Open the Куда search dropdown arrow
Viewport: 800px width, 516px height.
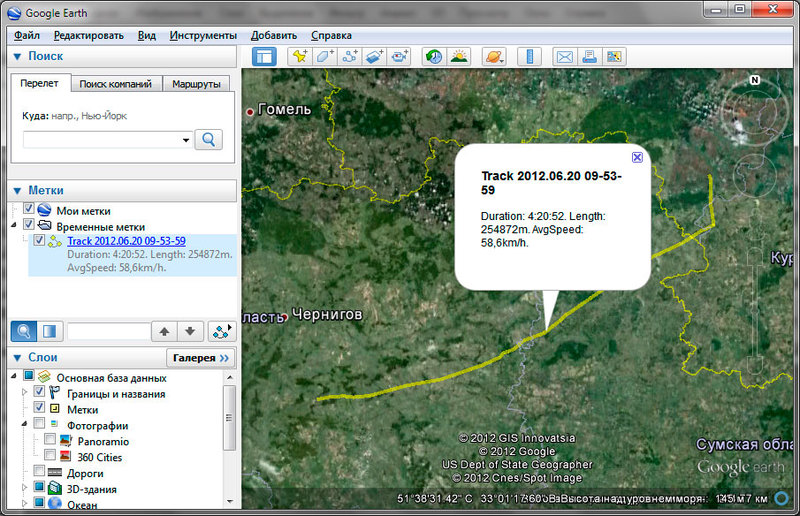[186, 140]
